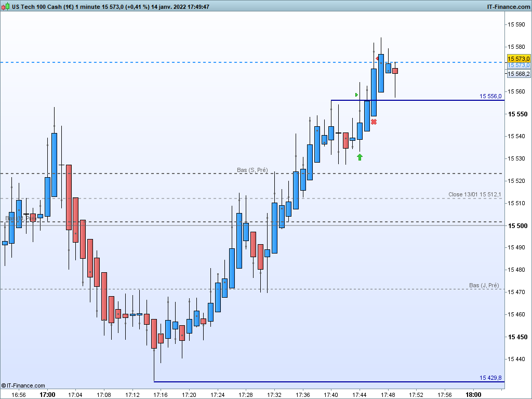Click the 15 550 price axis label
This screenshot has height=399, width=532.
click(517, 114)
